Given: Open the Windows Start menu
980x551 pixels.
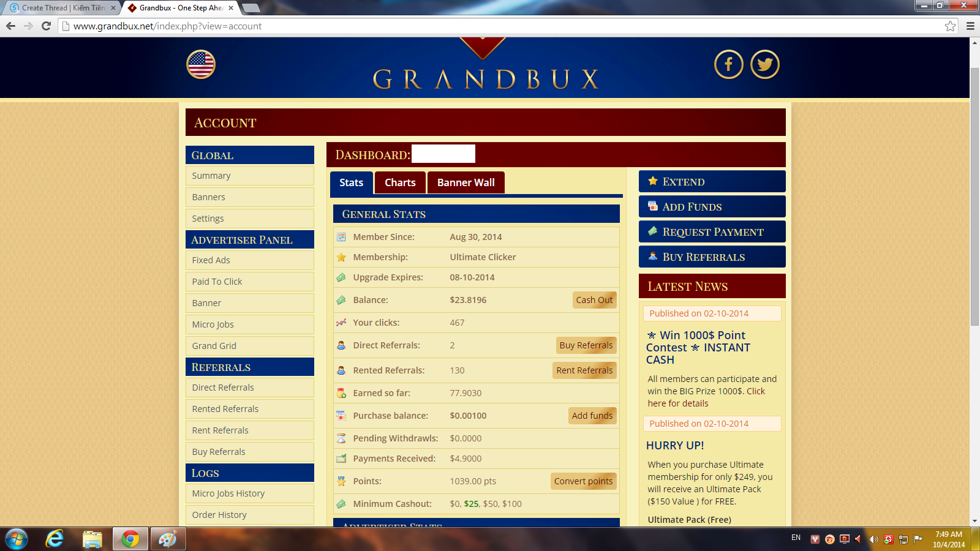Looking at the screenshot, I should [x=17, y=539].
